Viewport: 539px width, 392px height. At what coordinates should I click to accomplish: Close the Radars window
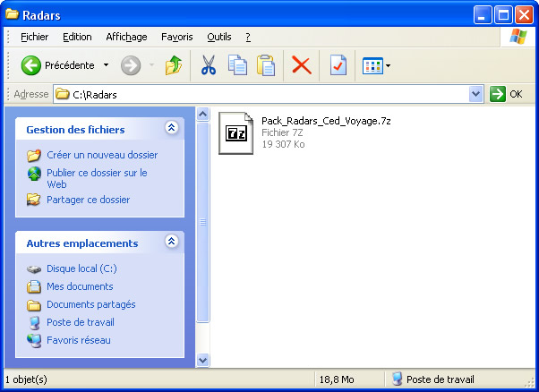point(524,15)
